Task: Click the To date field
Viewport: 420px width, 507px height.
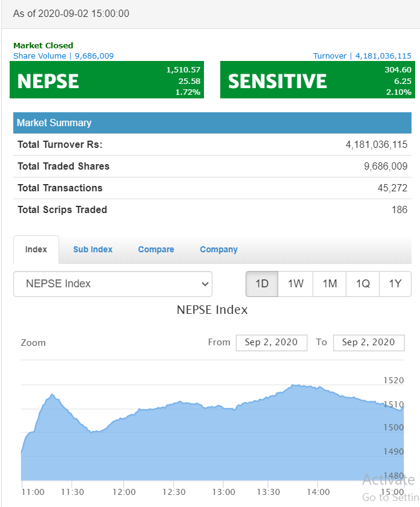Action: click(369, 342)
